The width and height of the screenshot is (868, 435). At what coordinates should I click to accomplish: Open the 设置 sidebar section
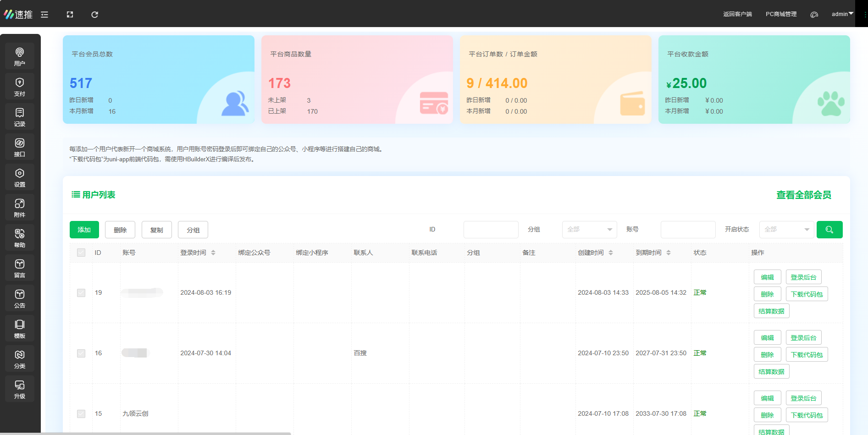[x=20, y=177]
